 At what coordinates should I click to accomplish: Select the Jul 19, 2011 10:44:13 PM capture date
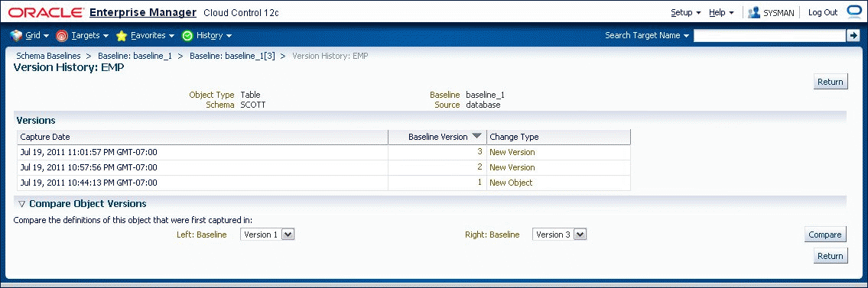point(89,183)
